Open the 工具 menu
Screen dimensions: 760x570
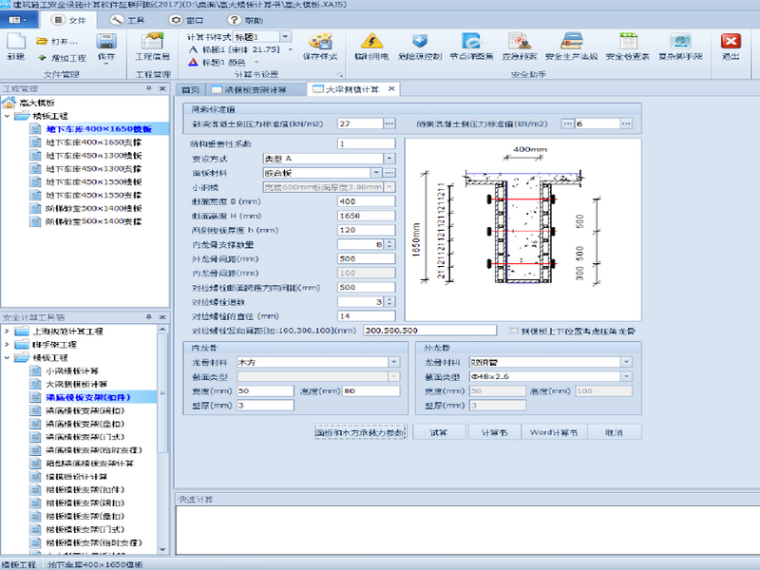click(128, 19)
